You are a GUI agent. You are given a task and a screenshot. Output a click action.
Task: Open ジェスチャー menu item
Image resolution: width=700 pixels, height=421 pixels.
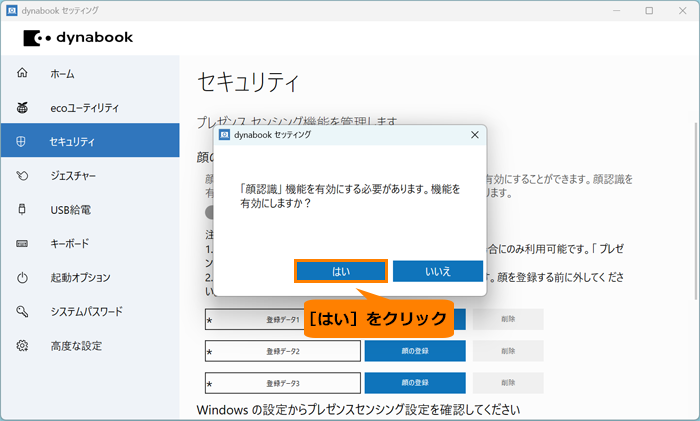90,175
